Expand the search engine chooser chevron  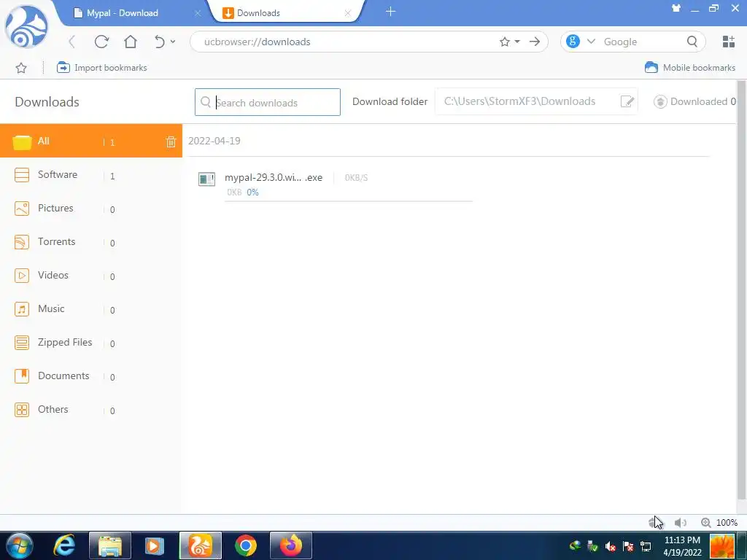pos(591,42)
